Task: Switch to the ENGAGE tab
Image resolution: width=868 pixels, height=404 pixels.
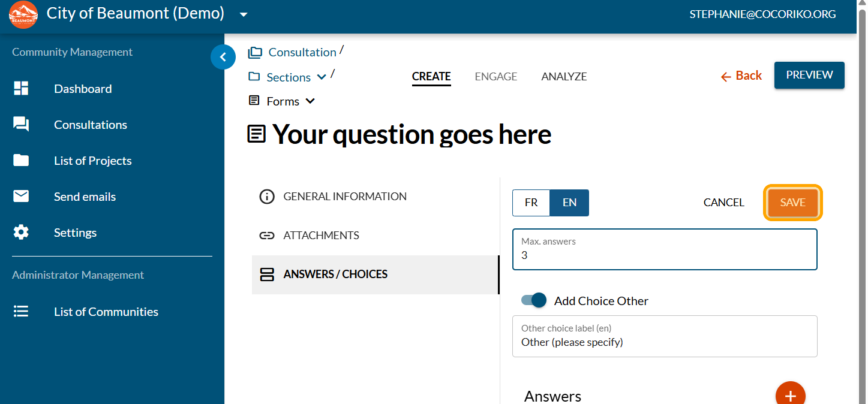Action: tap(495, 77)
